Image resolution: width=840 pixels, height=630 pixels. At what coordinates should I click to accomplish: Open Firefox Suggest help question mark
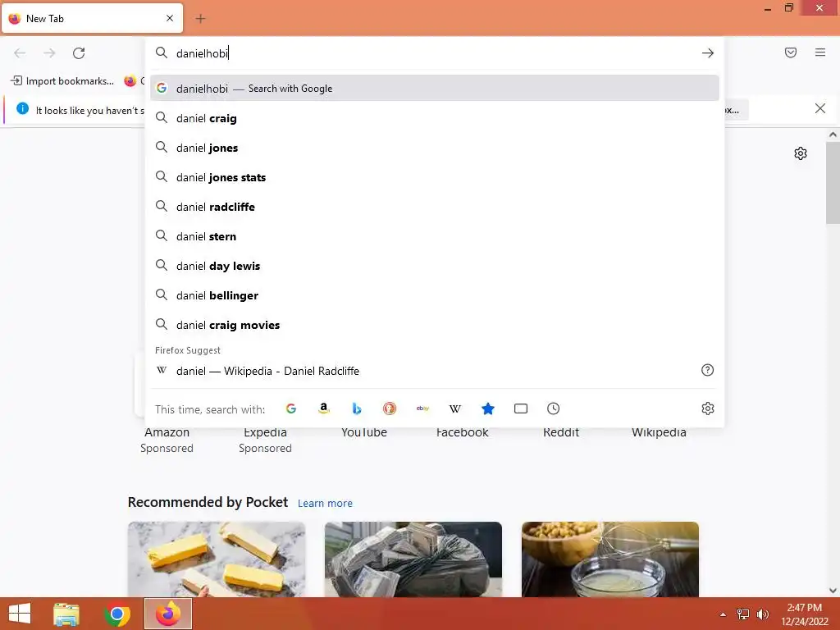pos(707,370)
